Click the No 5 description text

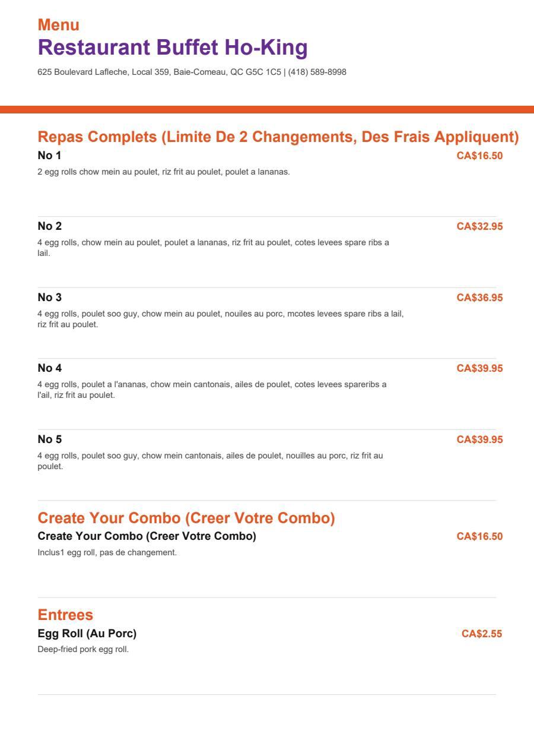211,461
